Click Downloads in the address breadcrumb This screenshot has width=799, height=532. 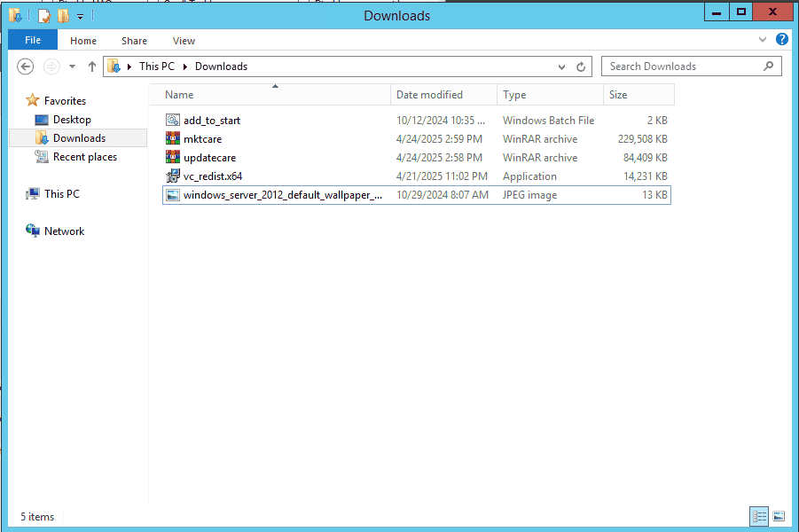click(221, 66)
